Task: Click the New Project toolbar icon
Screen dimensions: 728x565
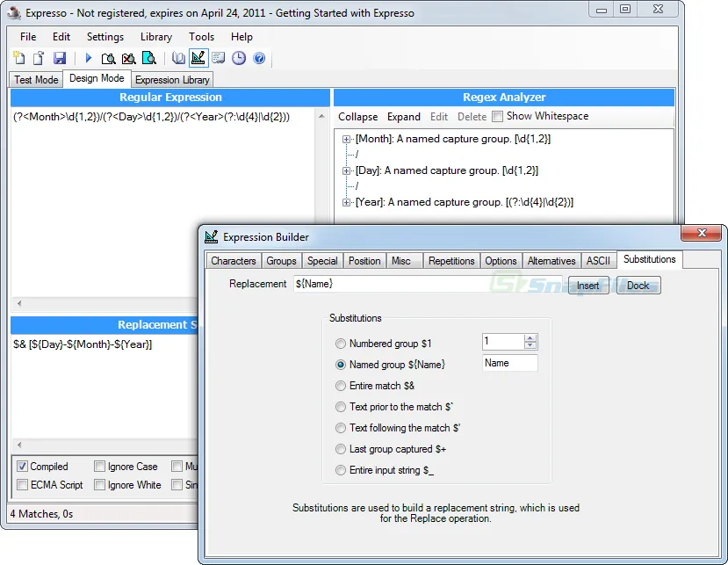Action: point(19,58)
